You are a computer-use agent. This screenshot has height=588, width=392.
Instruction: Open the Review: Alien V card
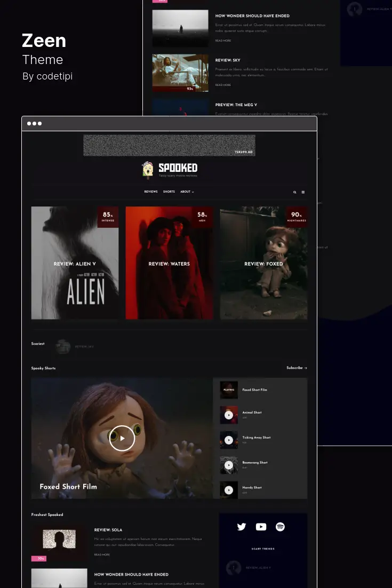(x=75, y=263)
